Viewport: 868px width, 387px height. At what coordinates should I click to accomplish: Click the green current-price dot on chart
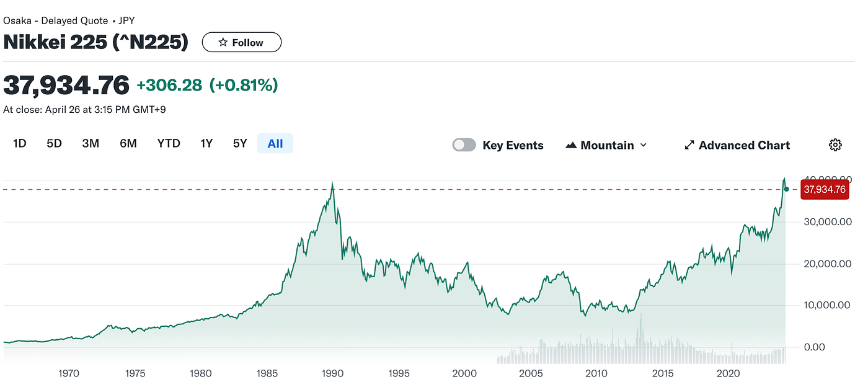point(786,189)
